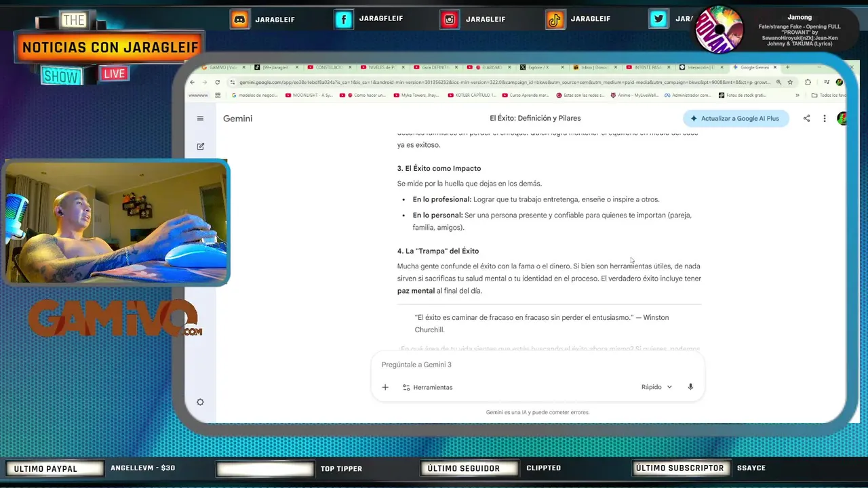
Task: Close the GAMIVO tab
Action: (244, 67)
